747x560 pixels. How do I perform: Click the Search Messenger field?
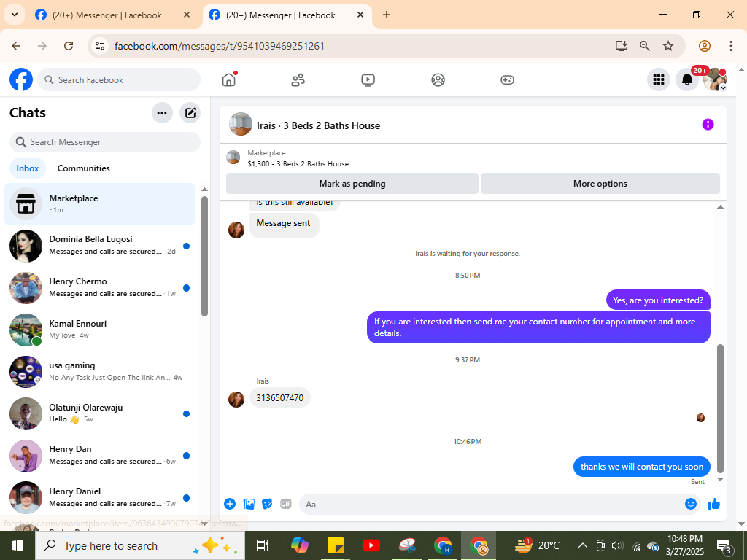tap(105, 142)
